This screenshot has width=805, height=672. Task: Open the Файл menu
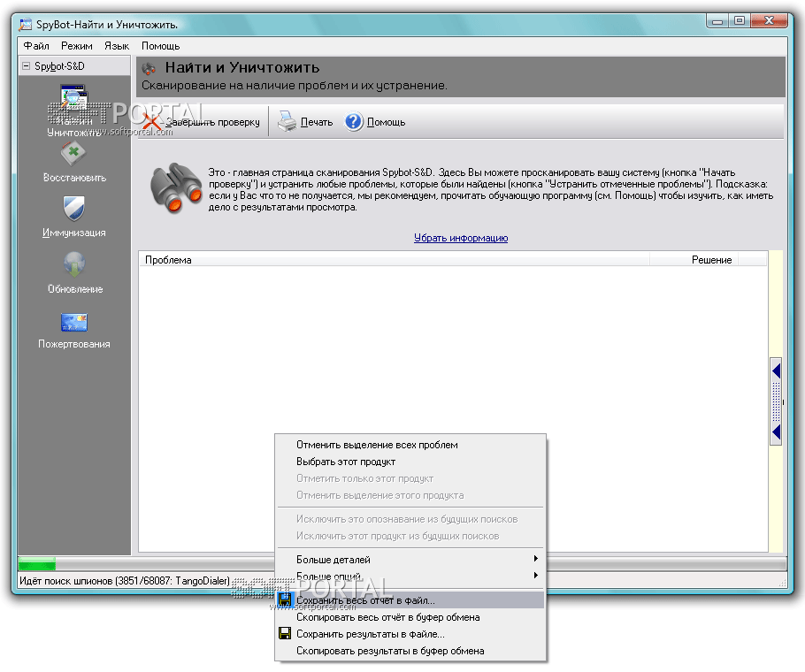36,46
